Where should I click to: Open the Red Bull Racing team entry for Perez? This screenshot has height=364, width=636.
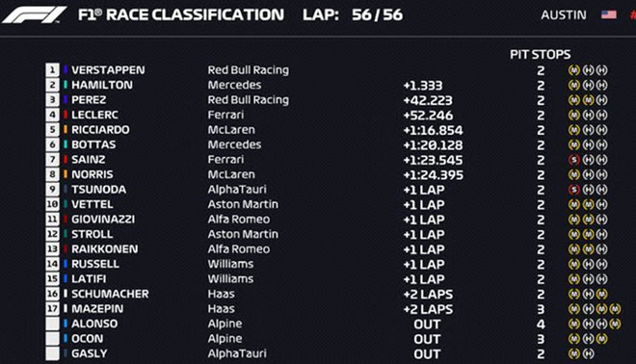(x=249, y=100)
